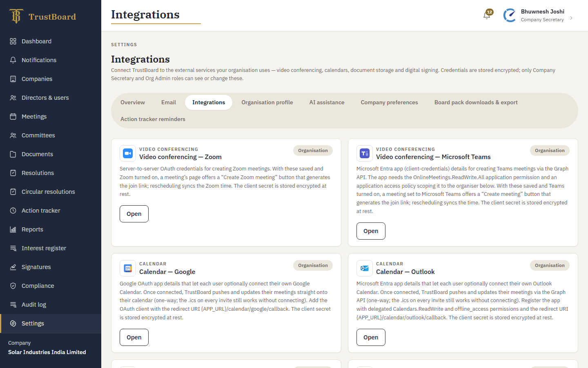Click the Microsoft Teams app icon
This screenshot has width=588, height=368.
(365, 153)
